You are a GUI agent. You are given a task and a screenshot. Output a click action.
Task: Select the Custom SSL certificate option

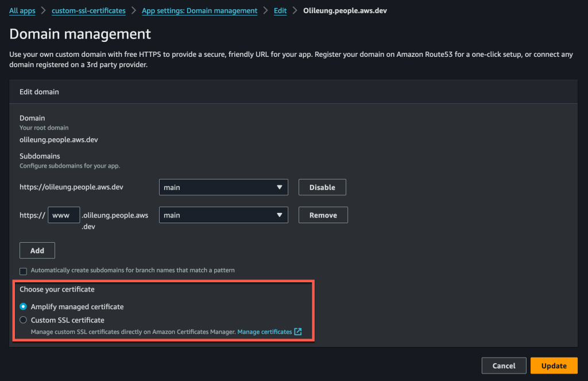click(23, 320)
